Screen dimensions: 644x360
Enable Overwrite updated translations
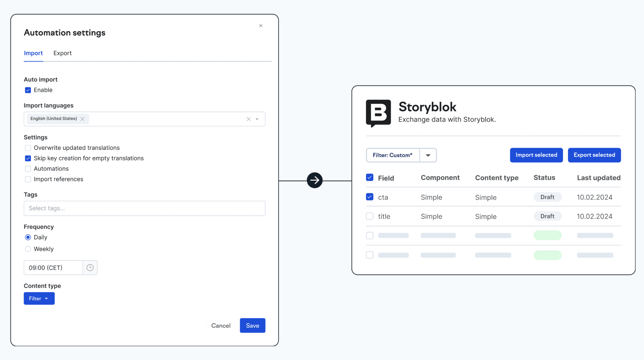(28, 148)
